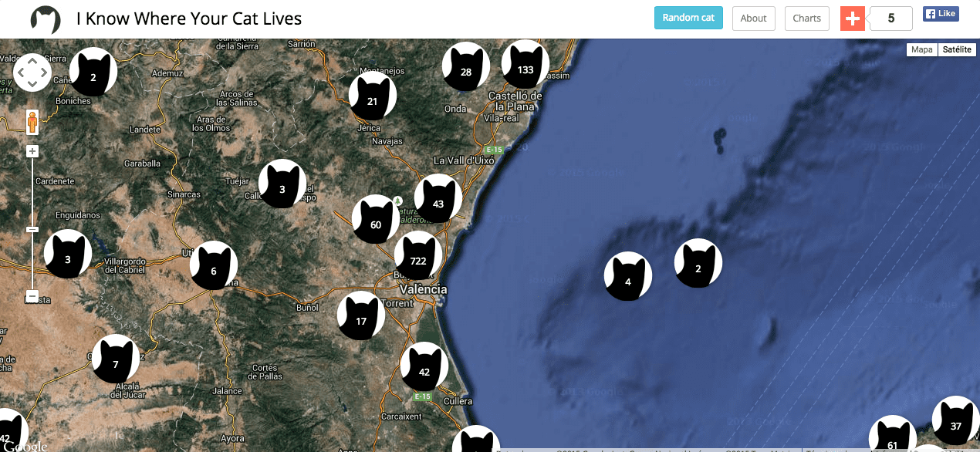This screenshot has height=452, width=980.
Task: Click the Random cat button
Action: (x=688, y=17)
